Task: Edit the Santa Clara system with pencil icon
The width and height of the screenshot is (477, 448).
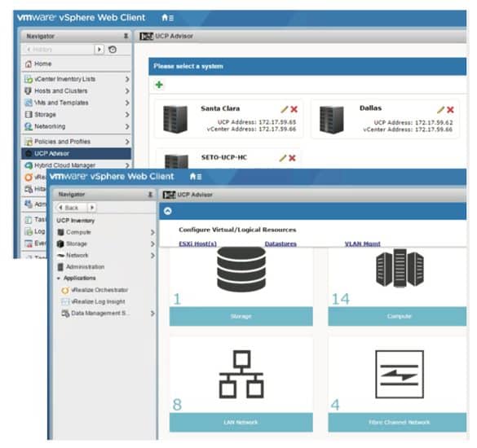Action: point(284,109)
